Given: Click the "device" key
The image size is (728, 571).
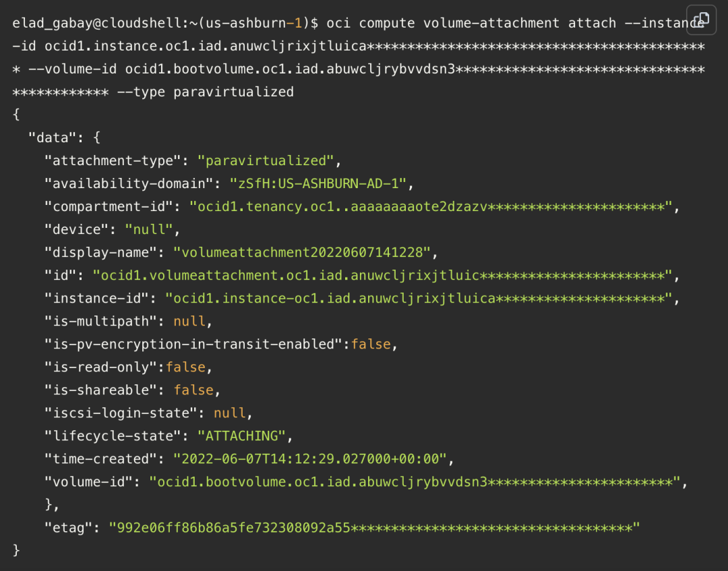Looking at the screenshot, I should pyautogui.click(x=76, y=229).
